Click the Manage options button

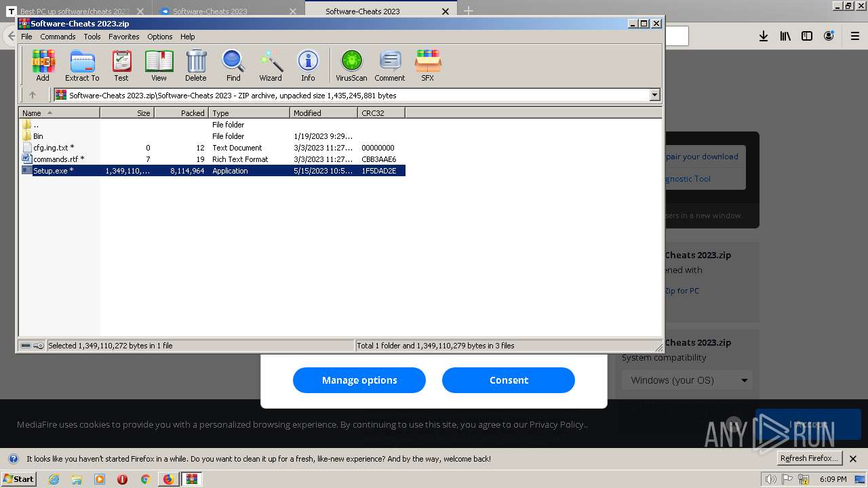tap(359, 380)
